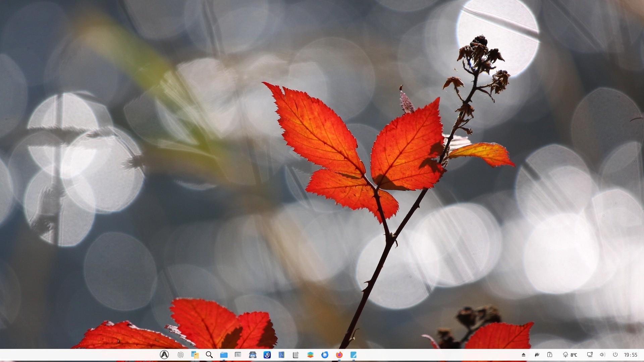
Task: Open the blue folder file manager
Action: click(x=224, y=355)
